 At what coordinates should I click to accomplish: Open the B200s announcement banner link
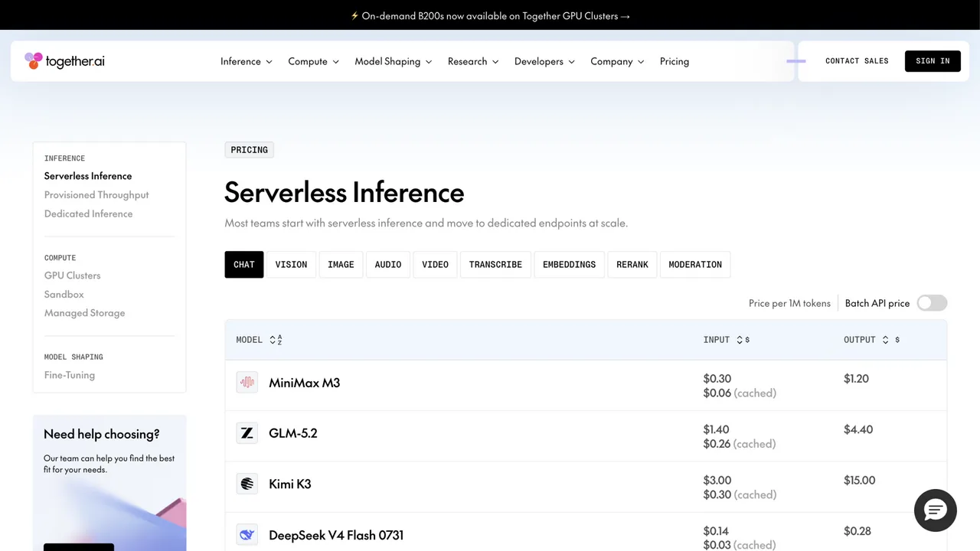(490, 15)
